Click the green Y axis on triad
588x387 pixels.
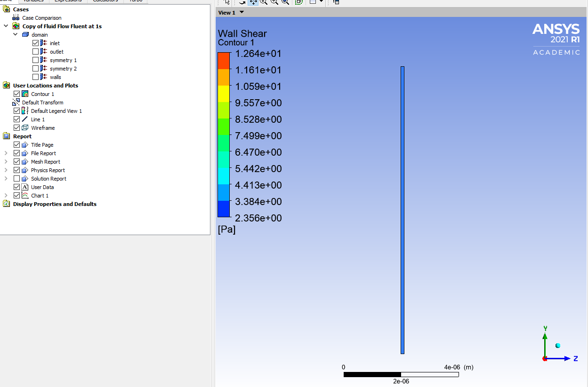pos(545,345)
